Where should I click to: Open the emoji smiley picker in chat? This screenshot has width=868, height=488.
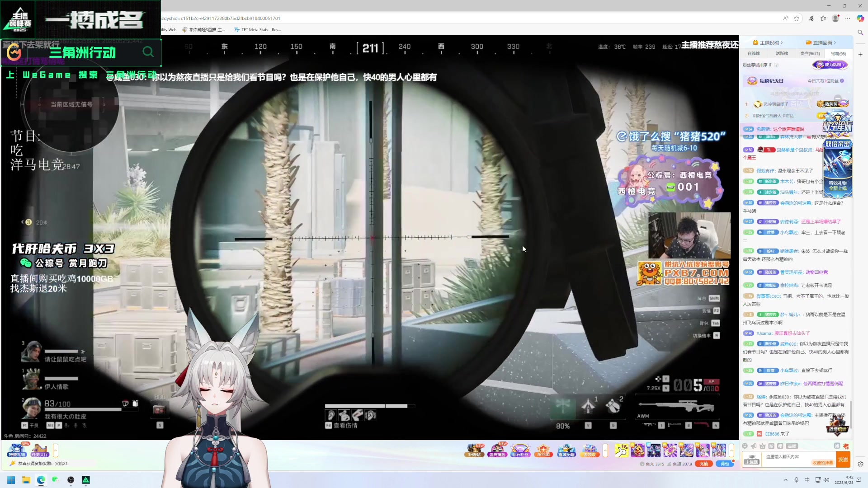745,446
